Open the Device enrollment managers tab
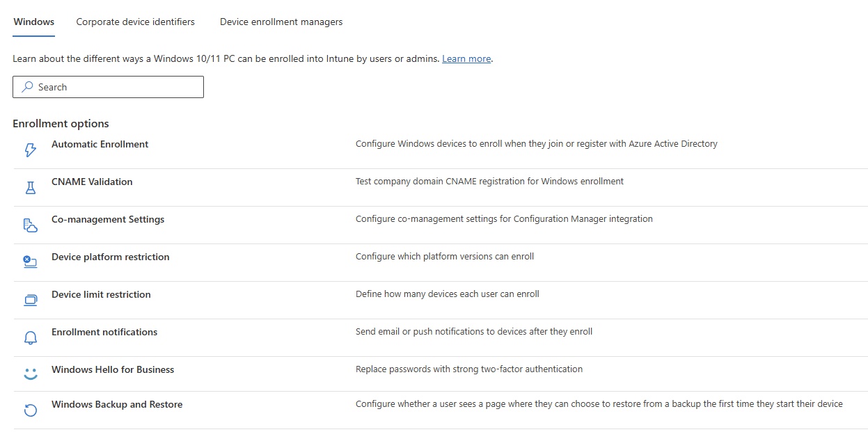The height and width of the screenshot is (432, 868). [x=281, y=22]
